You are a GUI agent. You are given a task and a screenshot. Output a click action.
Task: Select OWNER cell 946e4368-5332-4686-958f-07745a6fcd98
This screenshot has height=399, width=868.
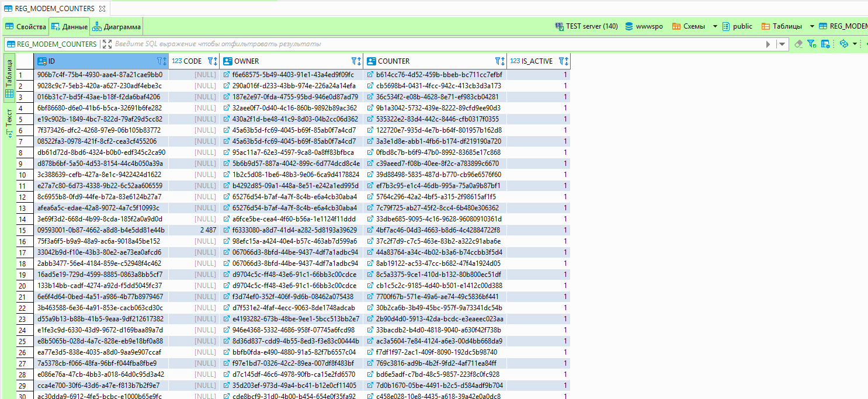pyautogui.click(x=292, y=330)
